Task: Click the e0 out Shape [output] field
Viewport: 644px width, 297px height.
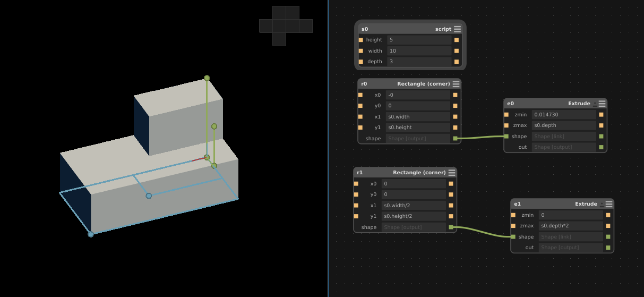Action: (x=564, y=147)
